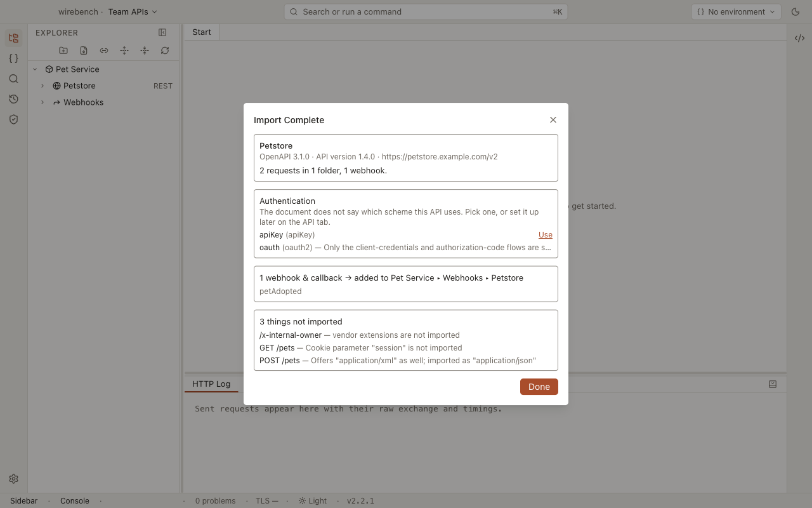Click the HTTP Log panel toggle icon

[x=773, y=384]
